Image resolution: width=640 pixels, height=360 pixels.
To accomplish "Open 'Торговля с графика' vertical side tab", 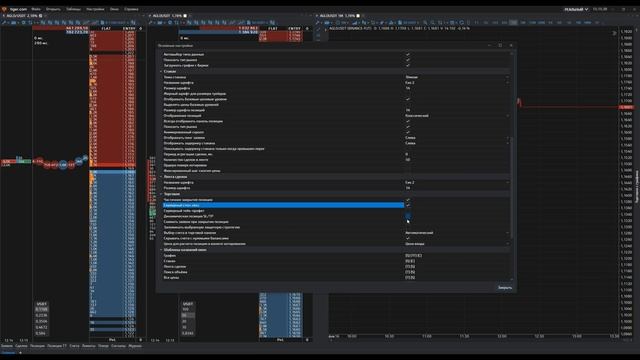I will coord(637,187).
